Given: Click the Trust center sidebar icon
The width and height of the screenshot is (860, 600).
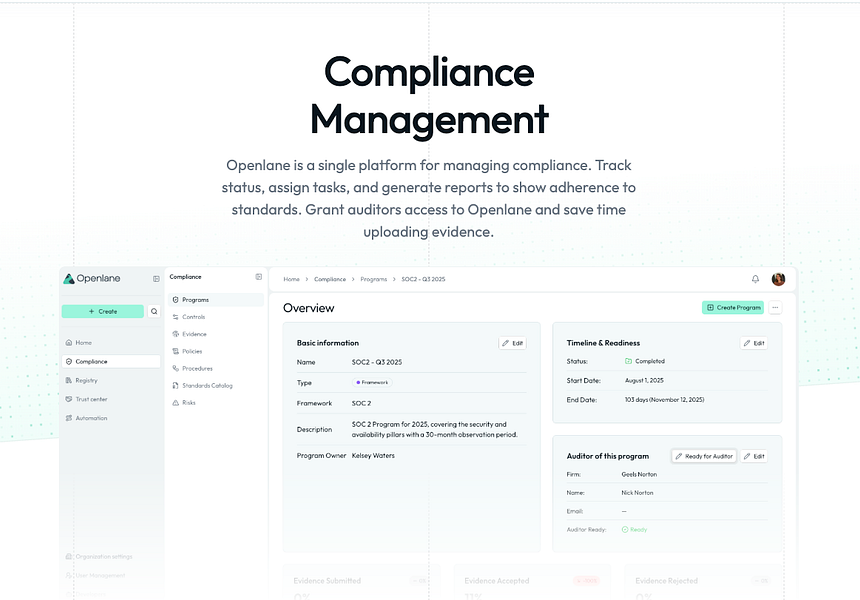Looking at the screenshot, I should point(69,399).
